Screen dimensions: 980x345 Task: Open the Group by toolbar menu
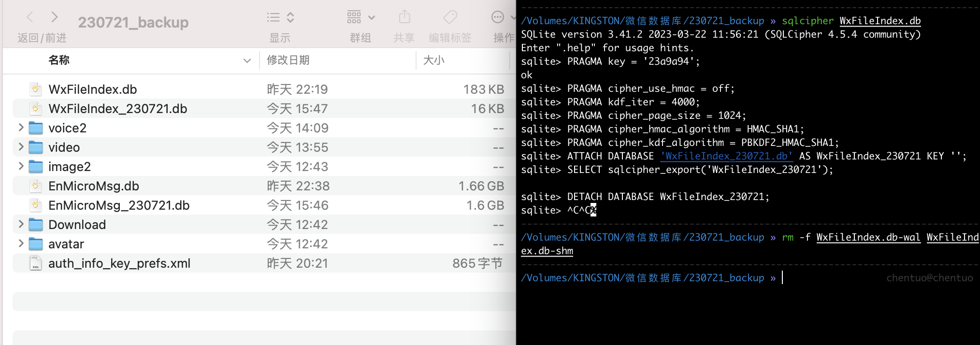pos(360,17)
